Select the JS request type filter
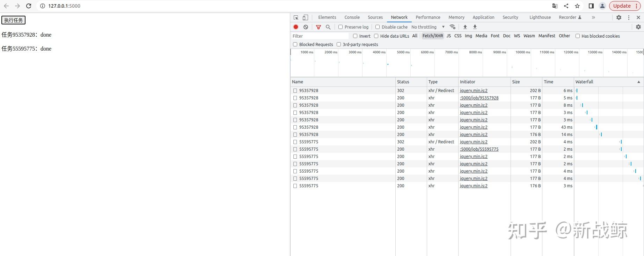This screenshot has width=644, height=256. click(448, 36)
